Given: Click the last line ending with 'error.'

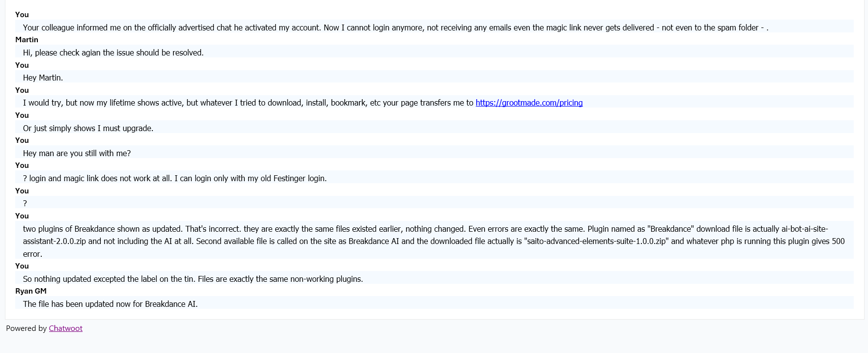Looking at the screenshot, I should [32, 254].
